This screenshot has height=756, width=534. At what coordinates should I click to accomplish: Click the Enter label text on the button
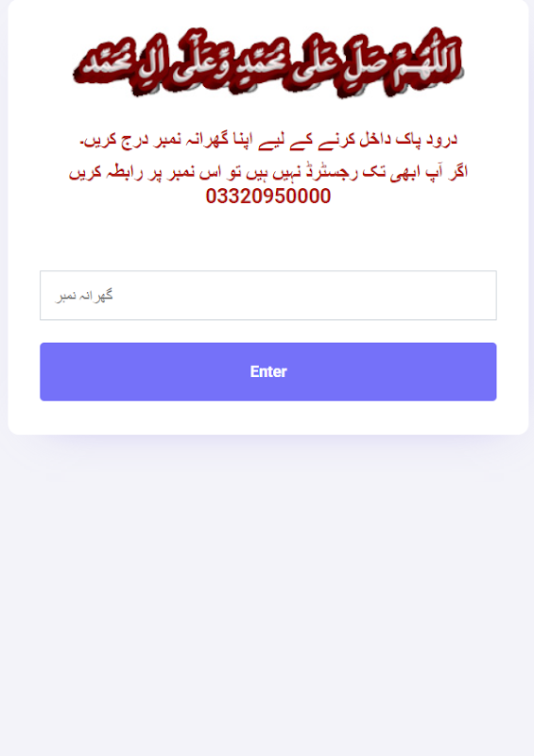click(268, 371)
